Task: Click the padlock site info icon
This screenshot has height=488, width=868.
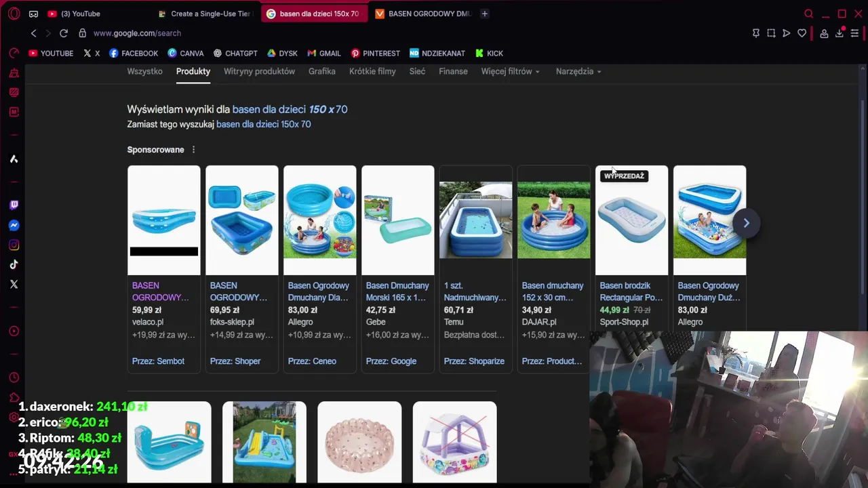Action: (x=82, y=33)
